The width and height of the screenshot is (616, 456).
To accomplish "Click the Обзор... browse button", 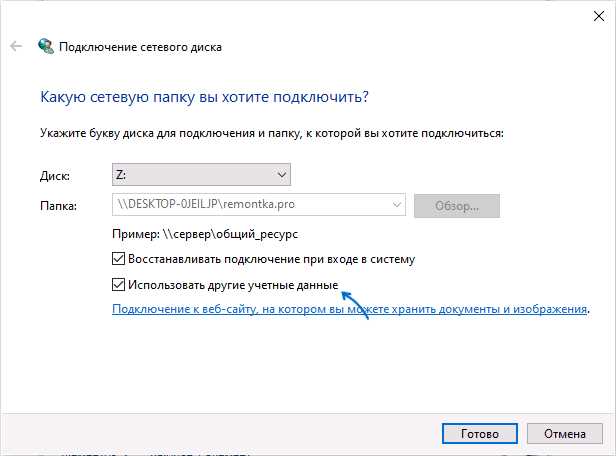I will click(x=457, y=206).
